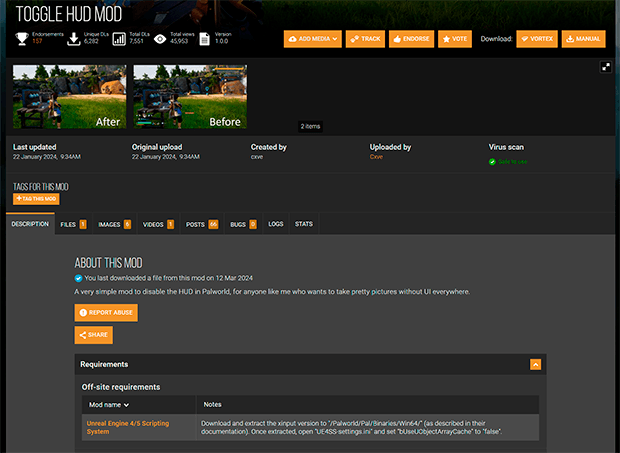The width and height of the screenshot is (620, 453).
Task: Open the Bugs tab
Action: [243, 224]
